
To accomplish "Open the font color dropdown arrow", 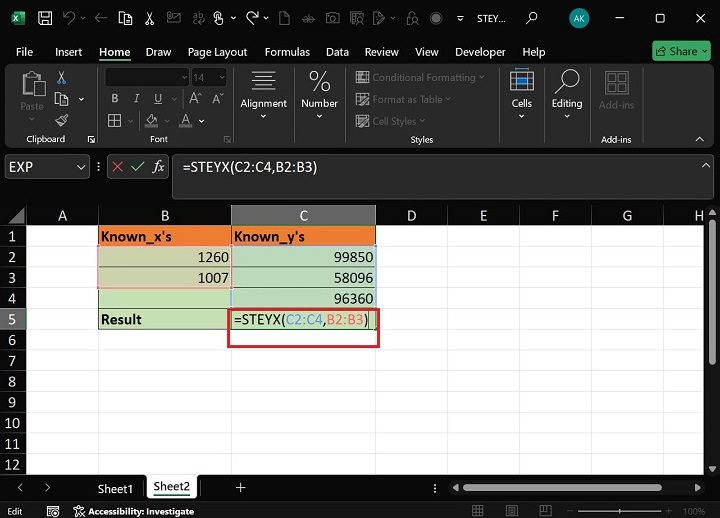I will 202,121.
